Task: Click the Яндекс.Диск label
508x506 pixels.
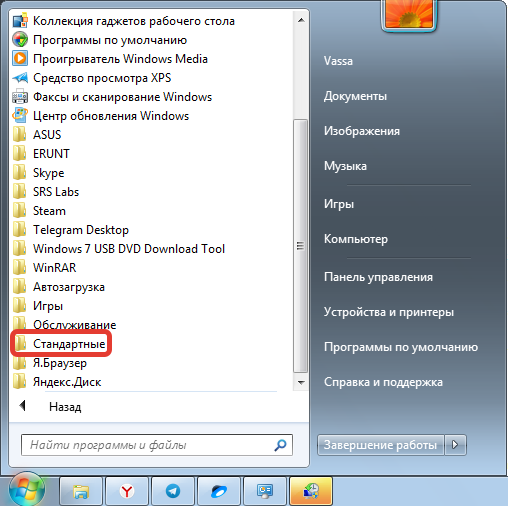Action: pos(67,382)
